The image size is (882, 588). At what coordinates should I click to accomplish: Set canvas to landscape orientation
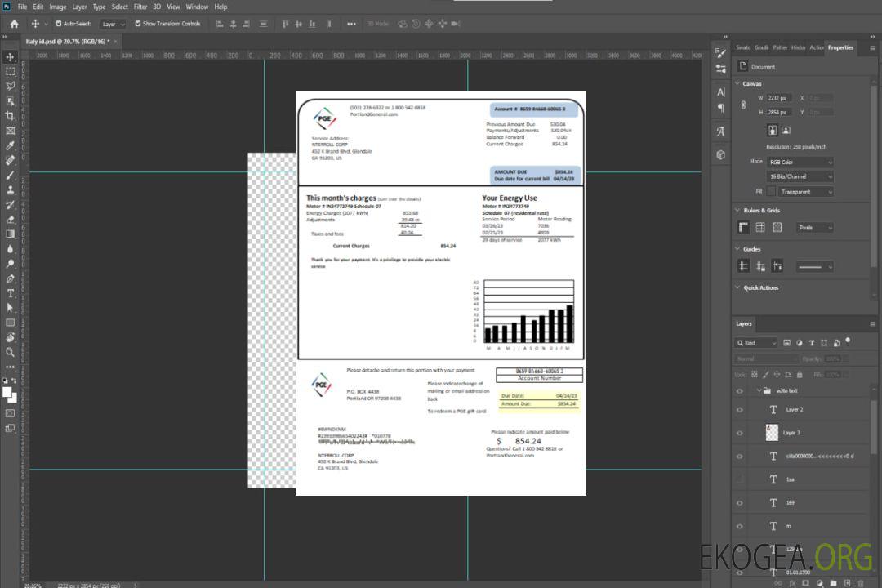click(x=786, y=130)
